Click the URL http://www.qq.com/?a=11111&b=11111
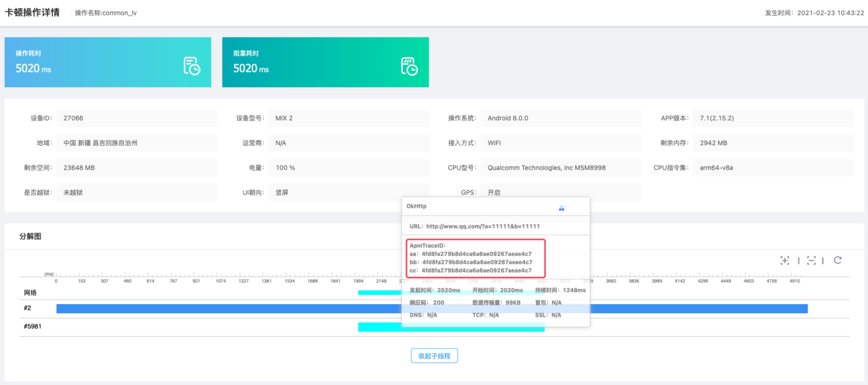This screenshot has height=385, width=868. [x=483, y=226]
